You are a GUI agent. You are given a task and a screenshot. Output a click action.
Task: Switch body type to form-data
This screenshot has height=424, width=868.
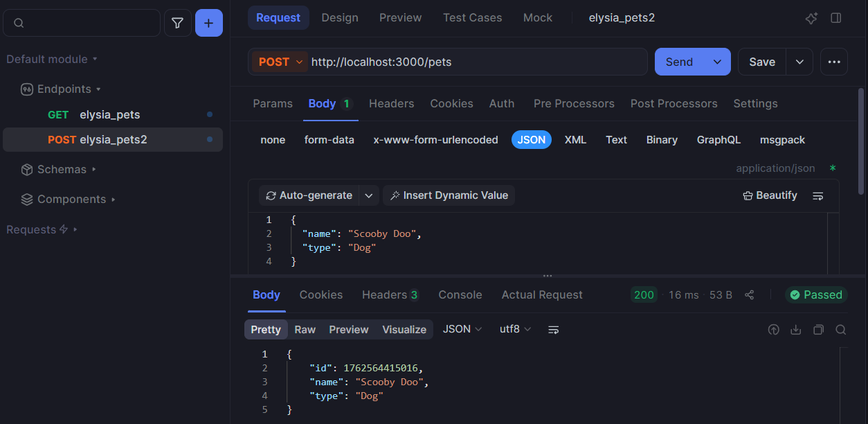click(x=328, y=139)
